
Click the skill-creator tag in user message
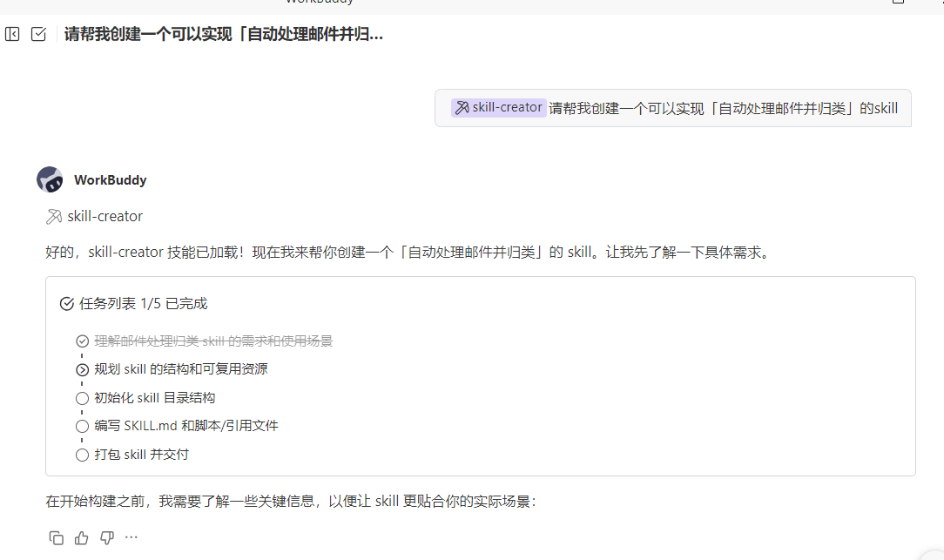click(x=498, y=108)
